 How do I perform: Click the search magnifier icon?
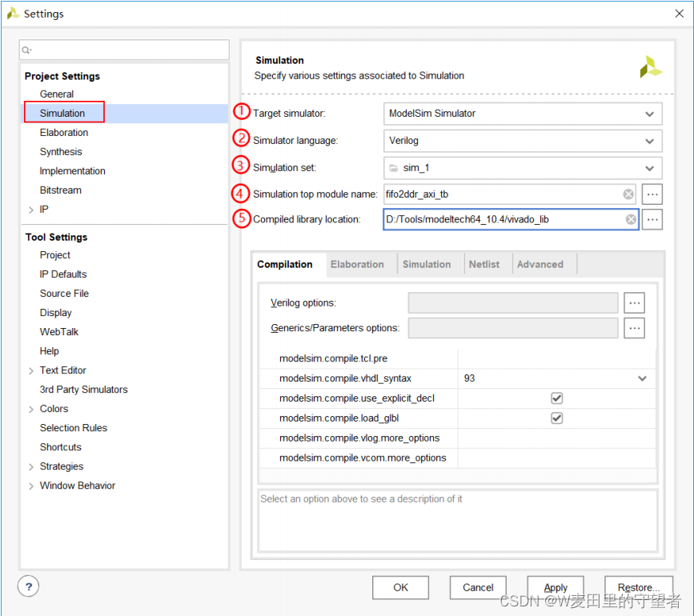point(26,50)
